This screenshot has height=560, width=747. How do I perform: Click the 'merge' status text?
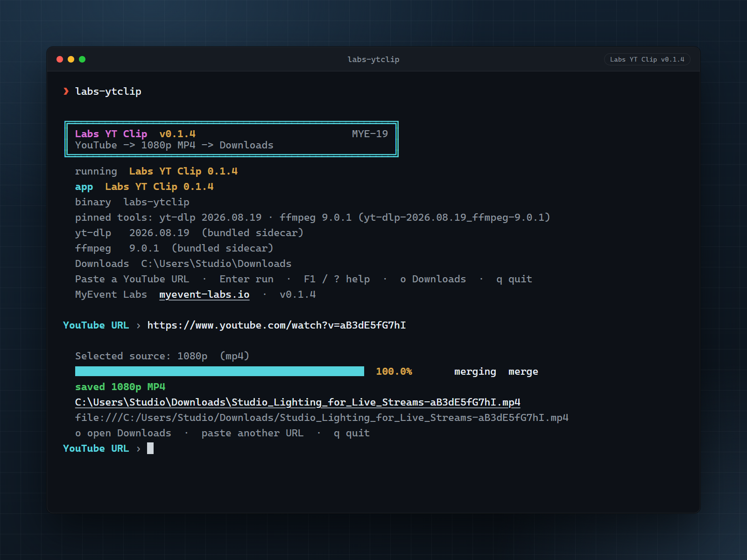click(x=523, y=371)
